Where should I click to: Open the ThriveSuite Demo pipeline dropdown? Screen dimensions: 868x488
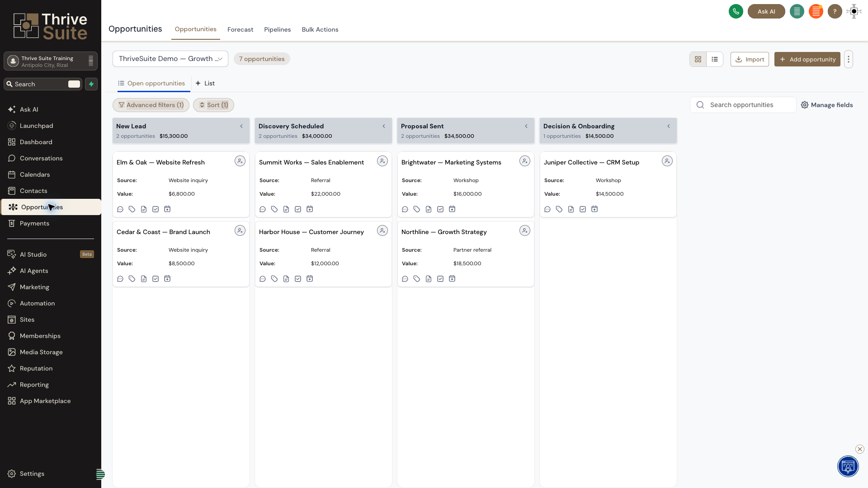point(170,59)
